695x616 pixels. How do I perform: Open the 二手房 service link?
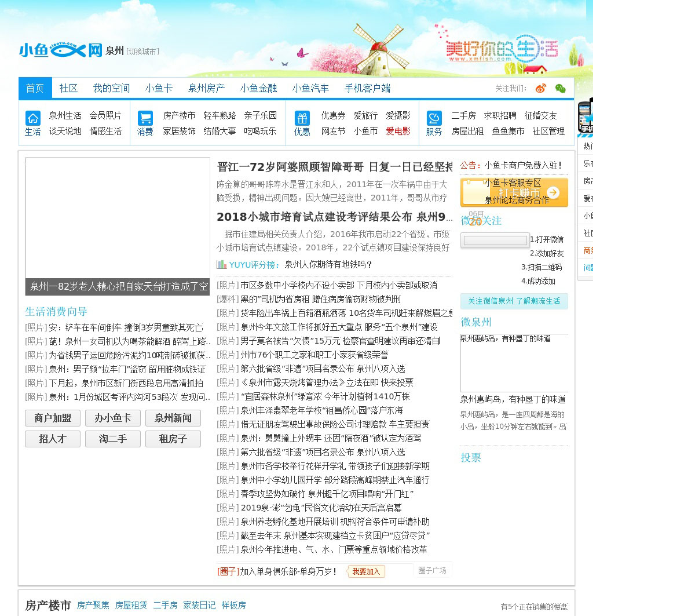pyautogui.click(x=463, y=115)
